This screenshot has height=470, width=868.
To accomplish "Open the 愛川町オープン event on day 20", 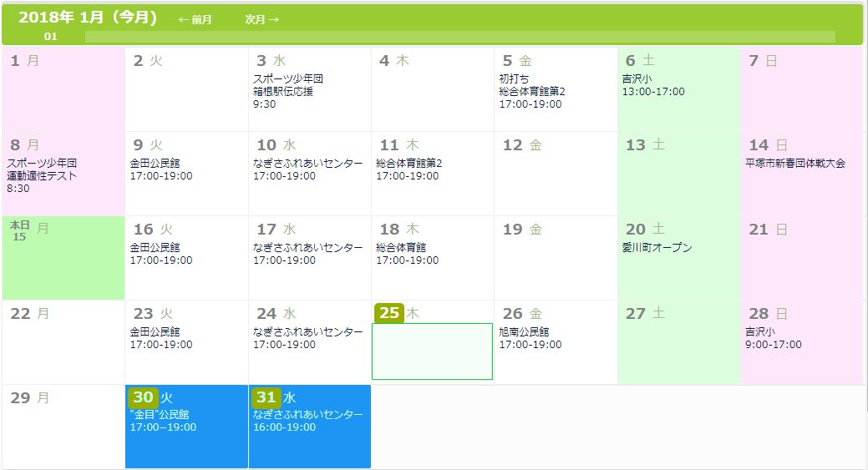I will [x=657, y=248].
